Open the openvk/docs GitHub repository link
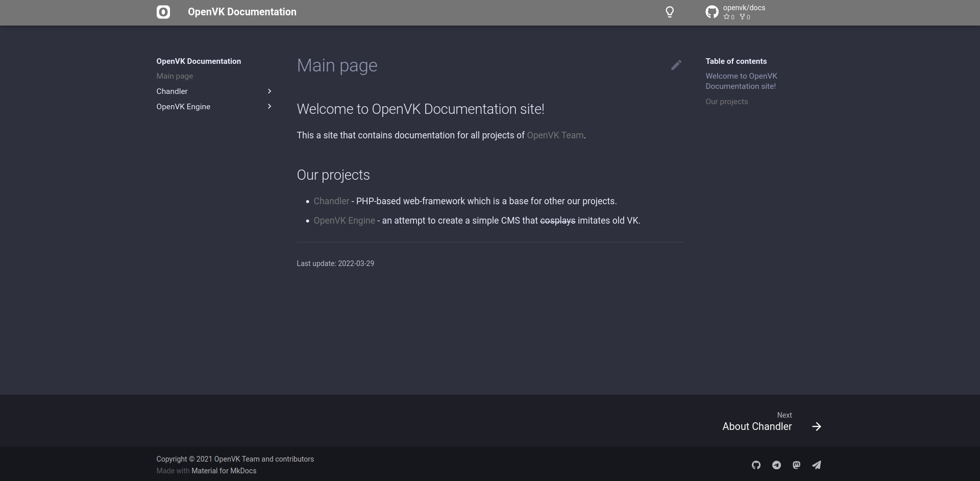Viewport: 980px width, 481px height. pyautogui.click(x=736, y=12)
